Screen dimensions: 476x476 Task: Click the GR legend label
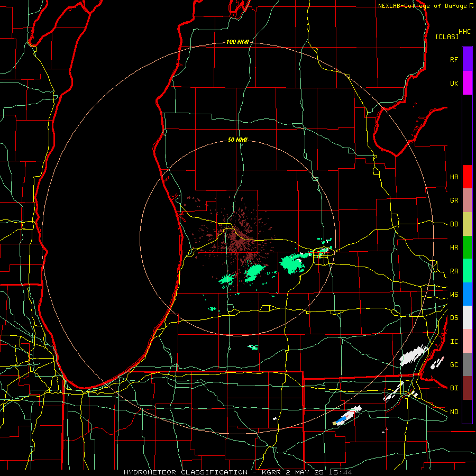tap(454, 200)
